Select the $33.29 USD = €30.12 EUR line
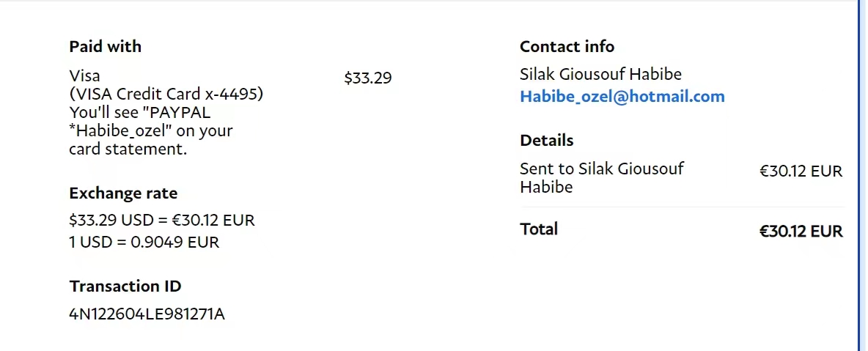868x351 pixels. coord(162,220)
